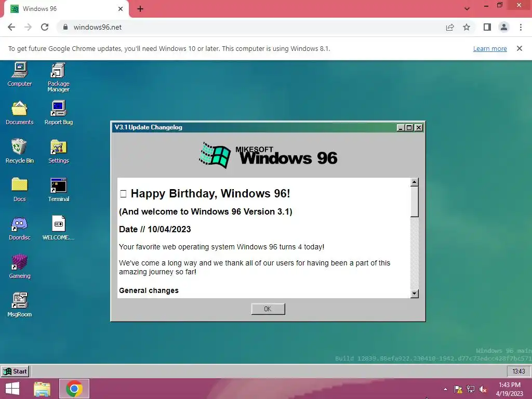Viewport: 532px width, 399px height.
Task: Open the Chrome three-dot menu
Action: 521,27
